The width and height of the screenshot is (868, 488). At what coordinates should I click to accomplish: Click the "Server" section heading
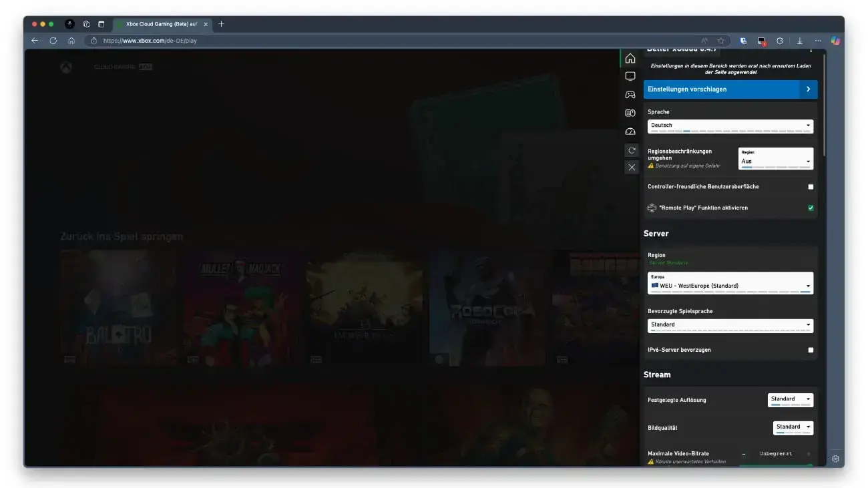coord(656,234)
